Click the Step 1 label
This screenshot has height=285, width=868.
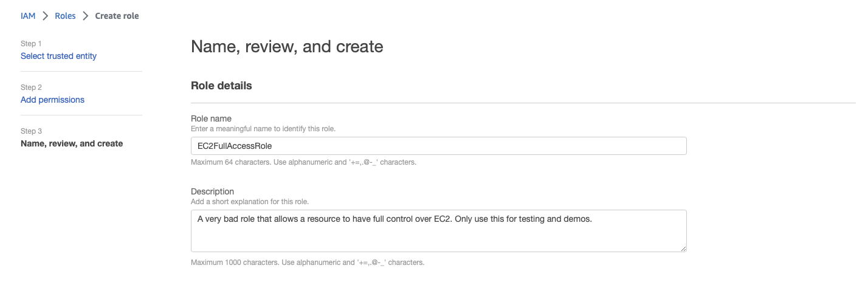(31, 44)
